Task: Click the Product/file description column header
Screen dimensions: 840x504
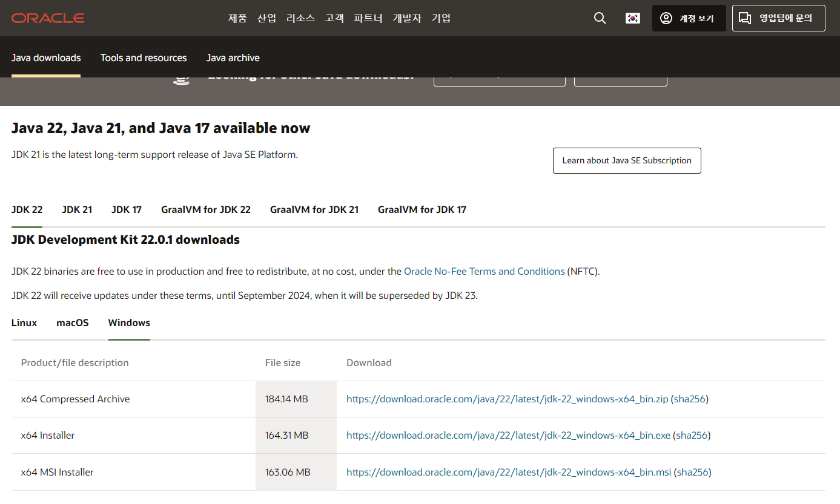Action: coord(75,363)
